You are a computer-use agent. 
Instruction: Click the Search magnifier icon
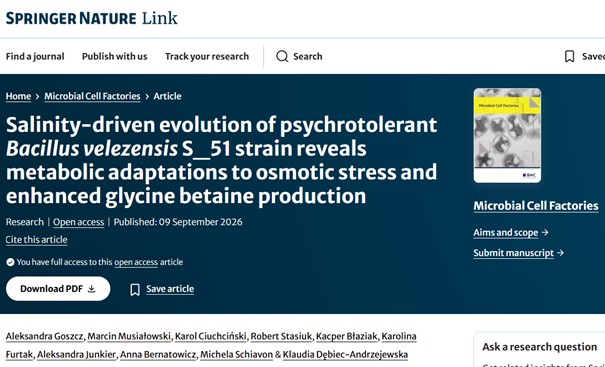282,56
